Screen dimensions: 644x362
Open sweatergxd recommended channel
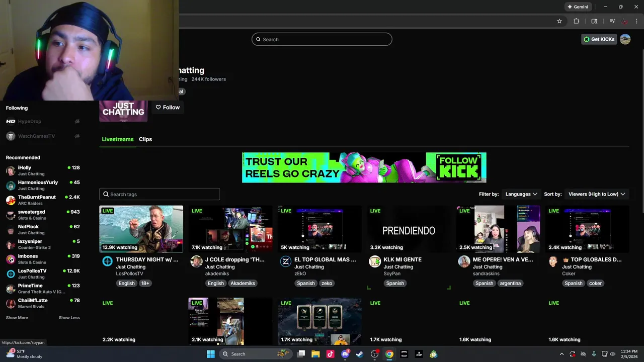[43, 215]
